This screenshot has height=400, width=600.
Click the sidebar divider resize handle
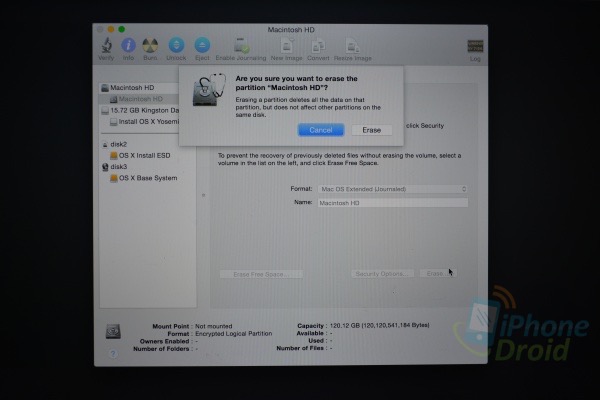203,195
